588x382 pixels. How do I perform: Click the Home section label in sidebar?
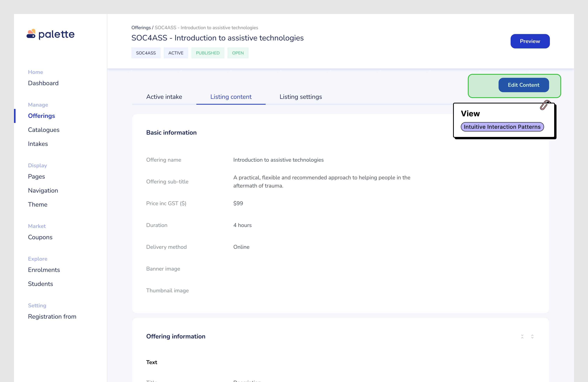pyautogui.click(x=35, y=72)
